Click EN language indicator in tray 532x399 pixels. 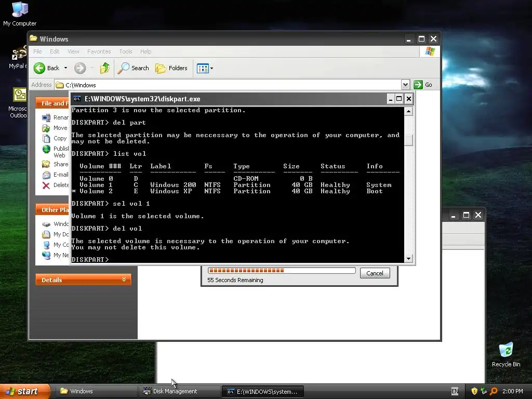[x=455, y=391]
